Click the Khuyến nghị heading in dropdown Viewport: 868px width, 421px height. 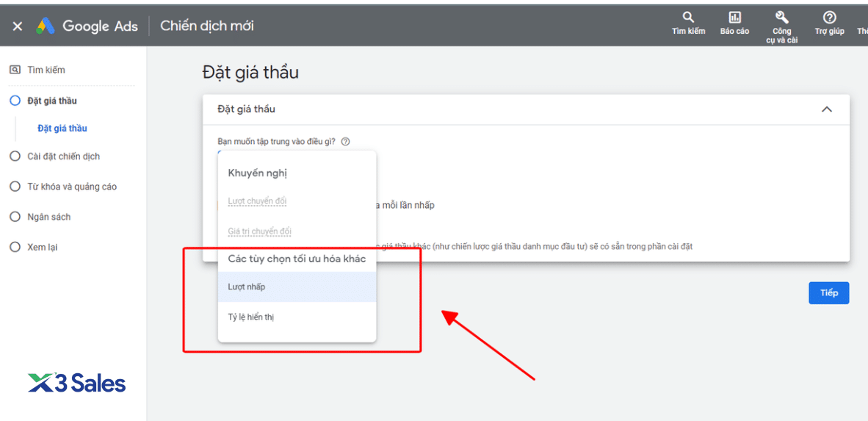click(258, 173)
